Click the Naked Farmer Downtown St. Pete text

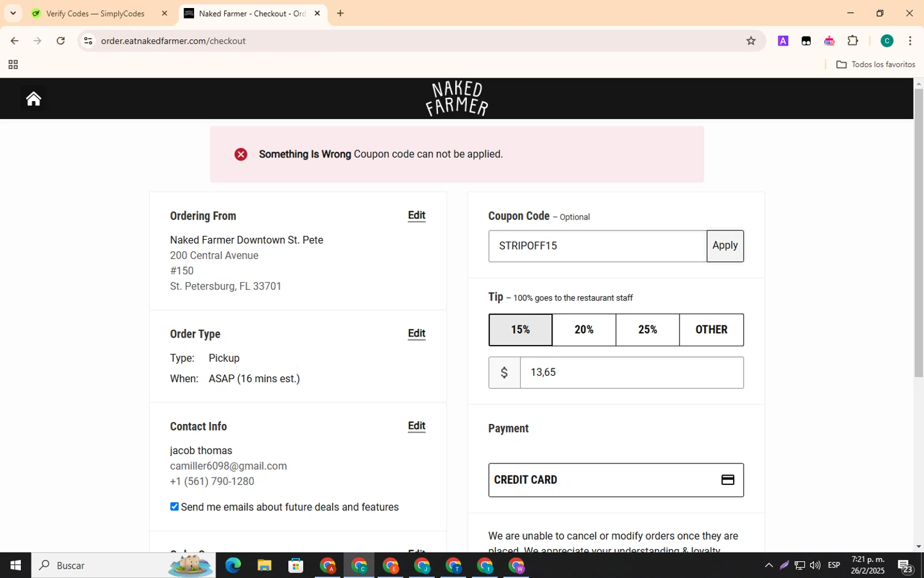[246, 240]
